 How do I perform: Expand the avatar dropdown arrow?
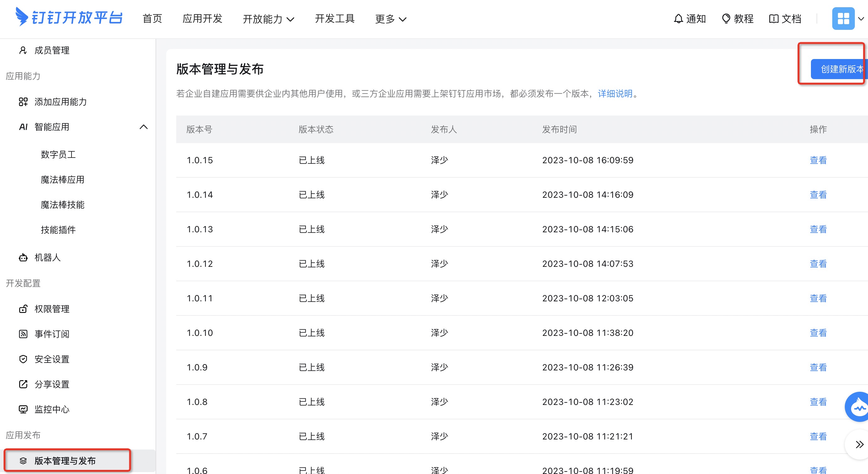tap(861, 19)
